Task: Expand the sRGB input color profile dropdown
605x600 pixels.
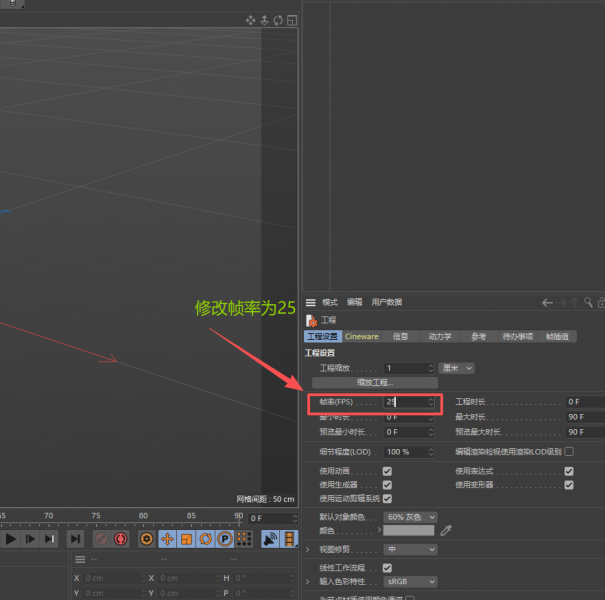Action: [x=410, y=581]
